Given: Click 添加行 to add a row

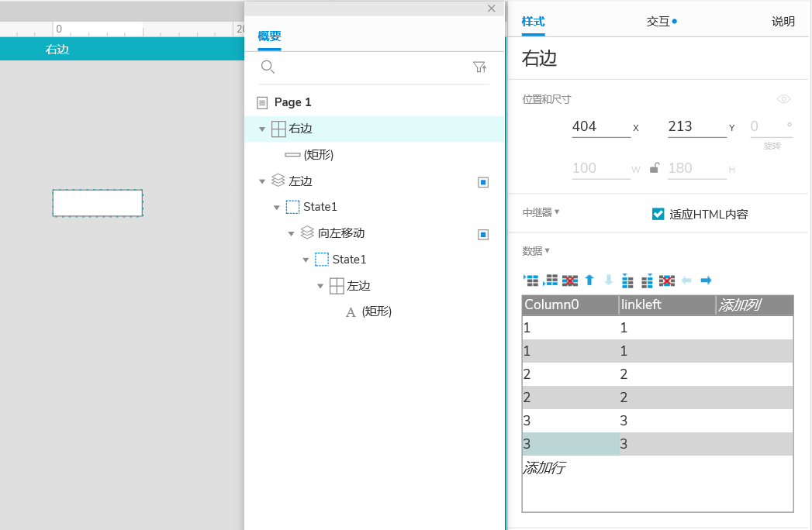Looking at the screenshot, I should pyautogui.click(x=544, y=468).
